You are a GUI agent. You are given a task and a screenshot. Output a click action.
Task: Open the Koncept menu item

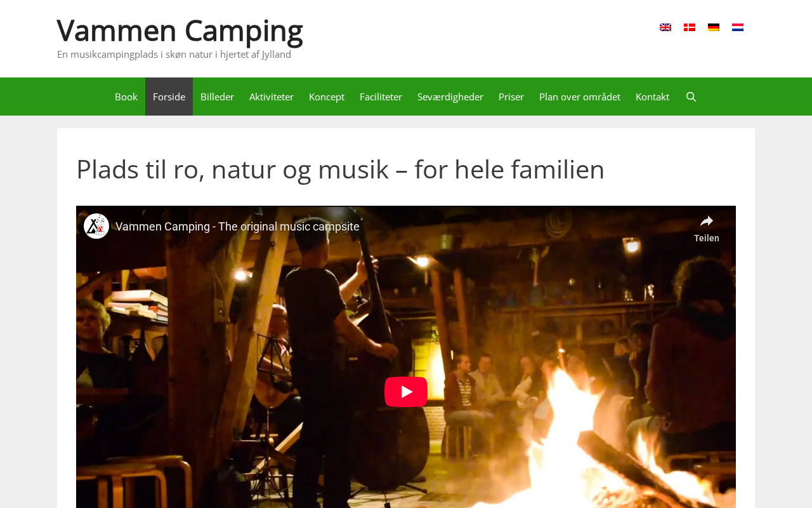click(x=327, y=97)
